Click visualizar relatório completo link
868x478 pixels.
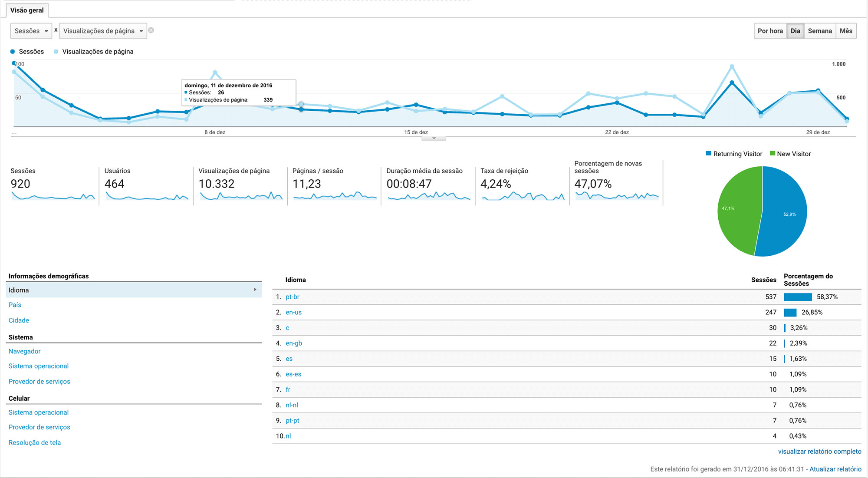[x=819, y=452]
